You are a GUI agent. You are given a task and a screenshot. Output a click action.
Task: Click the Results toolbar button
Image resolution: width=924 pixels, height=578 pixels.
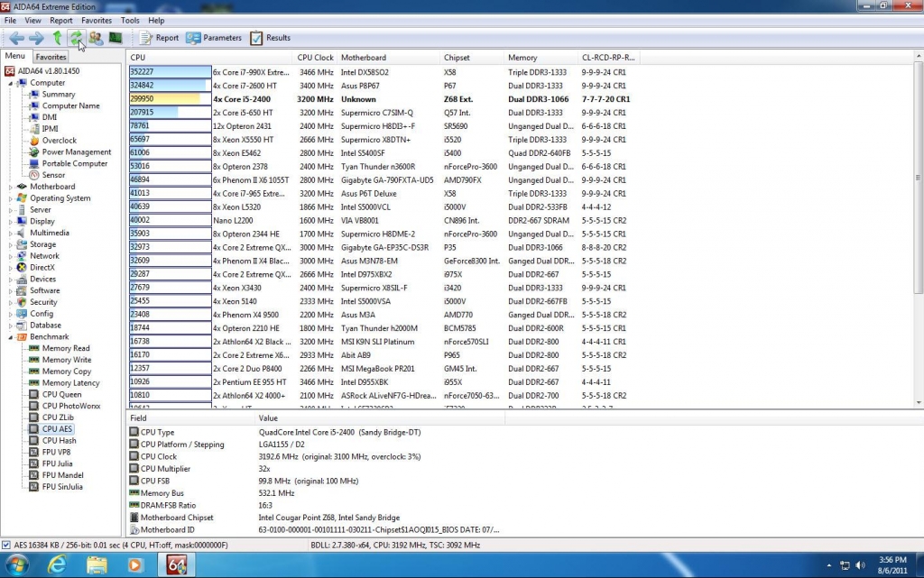click(x=270, y=38)
